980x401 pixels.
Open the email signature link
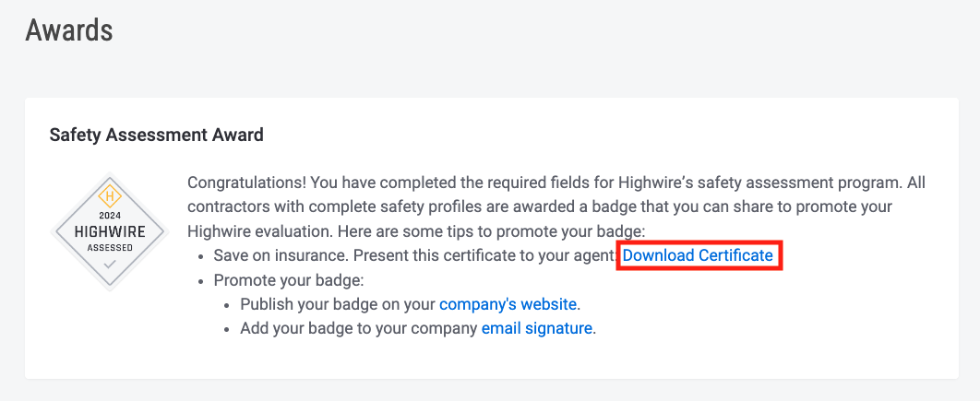pos(536,328)
